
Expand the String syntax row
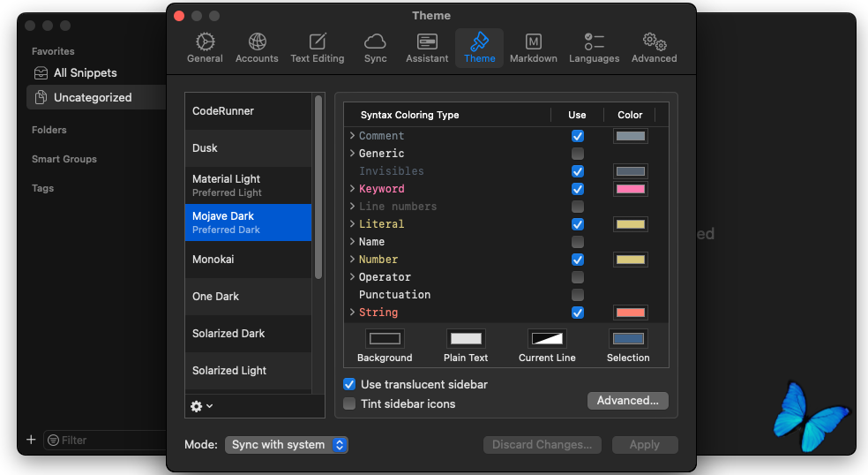pyautogui.click(x=352, y=312)
